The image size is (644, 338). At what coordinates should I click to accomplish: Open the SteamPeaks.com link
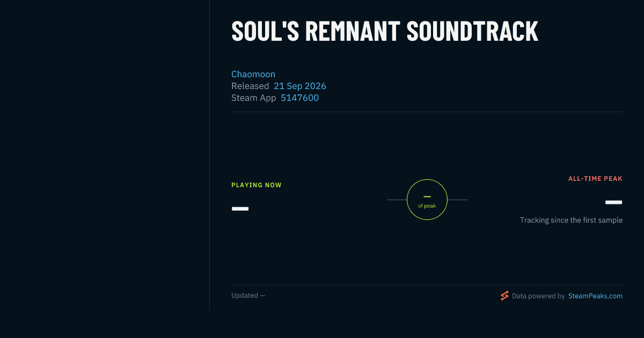coord(595,296)
